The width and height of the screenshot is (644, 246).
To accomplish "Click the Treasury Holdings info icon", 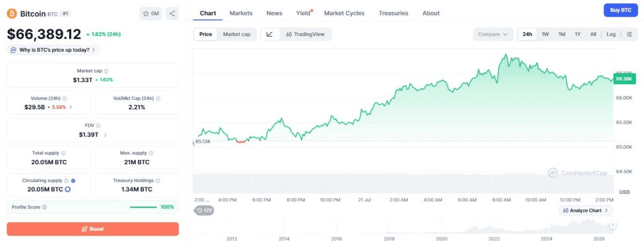I will [x=158, y=181].
